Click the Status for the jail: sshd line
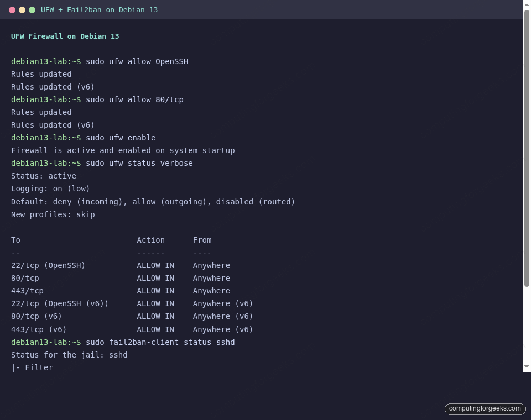Screen dimensions: 531x420 (70, 355)
